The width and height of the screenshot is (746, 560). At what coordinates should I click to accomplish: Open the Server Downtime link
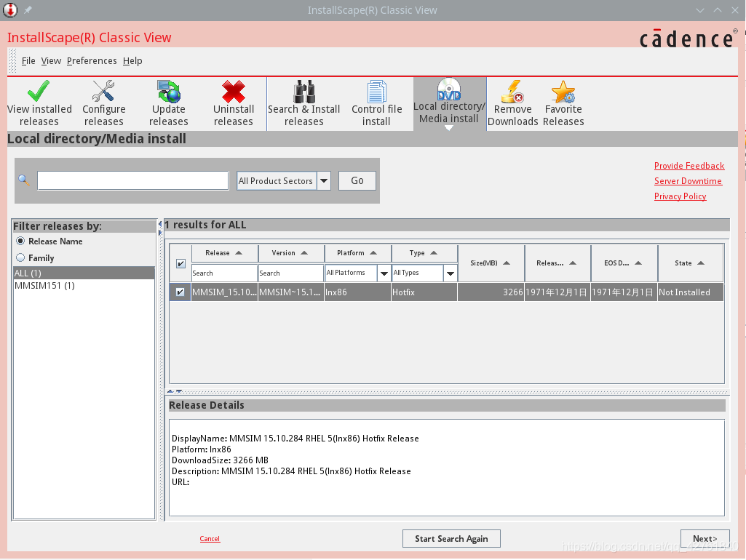click(688, 180)
